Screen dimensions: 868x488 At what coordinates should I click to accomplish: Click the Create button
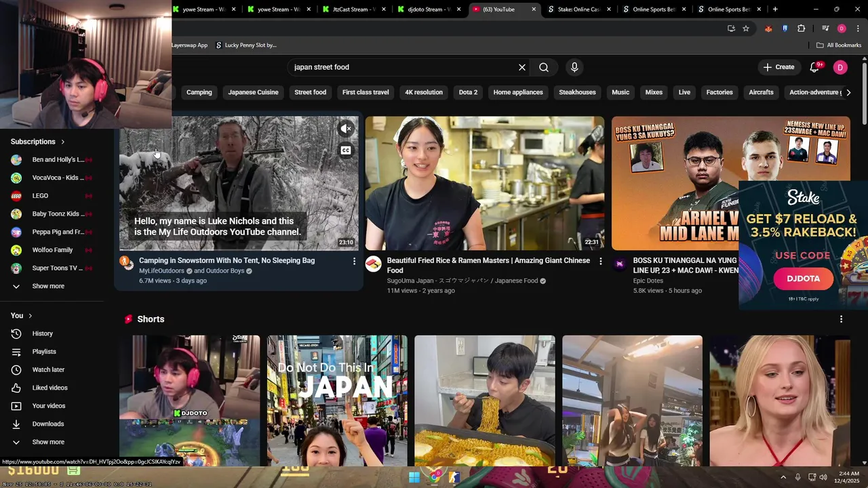778,67
